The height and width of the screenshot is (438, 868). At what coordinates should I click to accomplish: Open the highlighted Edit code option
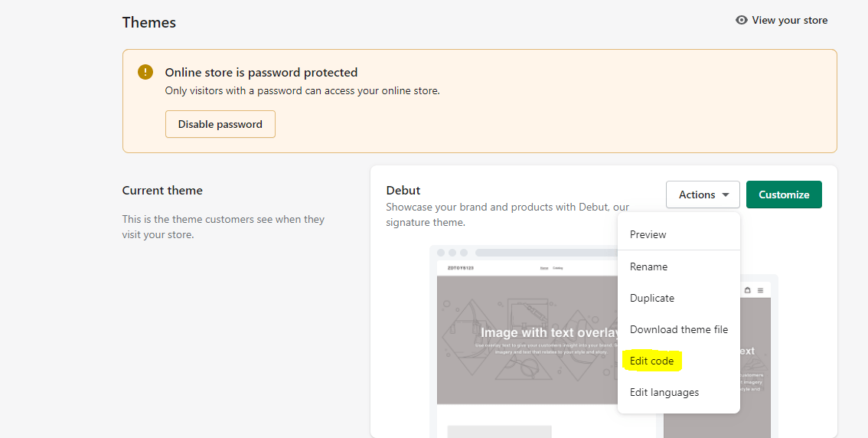pyautogui.click(x=651, y=361)
